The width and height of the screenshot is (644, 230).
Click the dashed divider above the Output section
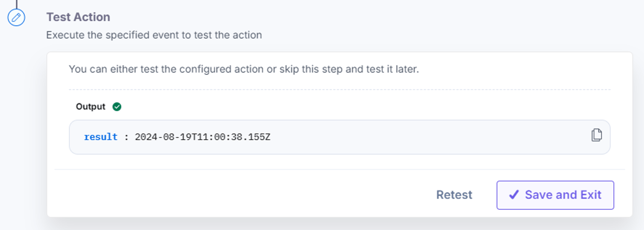point(339,90)
